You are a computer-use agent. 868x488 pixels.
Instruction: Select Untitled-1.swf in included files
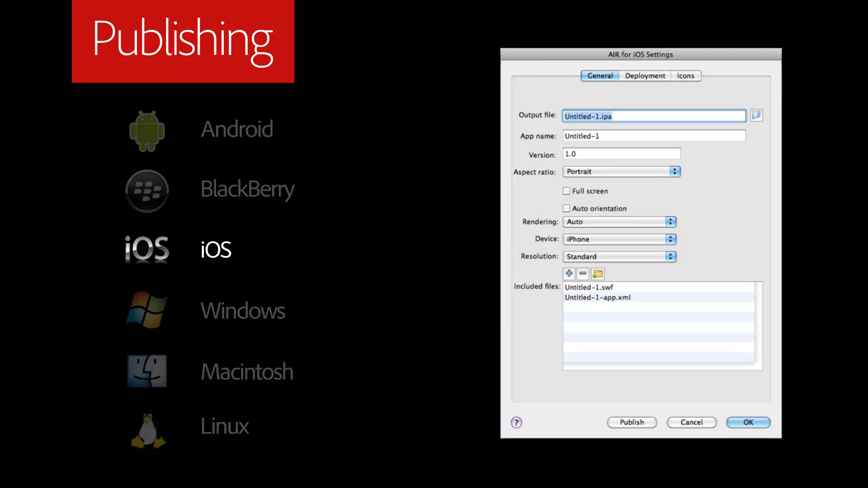click(659, 287)
